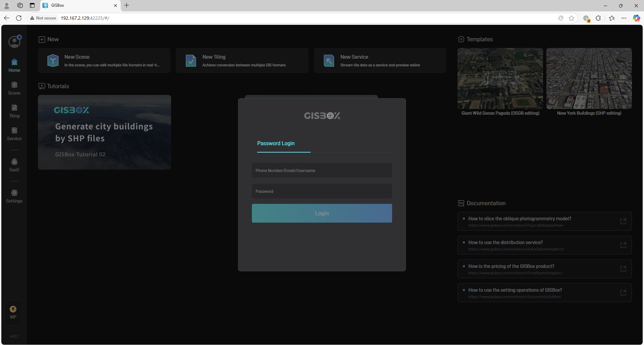Refresh the browser page
This screenshot has height=345, width=644.
19,18
